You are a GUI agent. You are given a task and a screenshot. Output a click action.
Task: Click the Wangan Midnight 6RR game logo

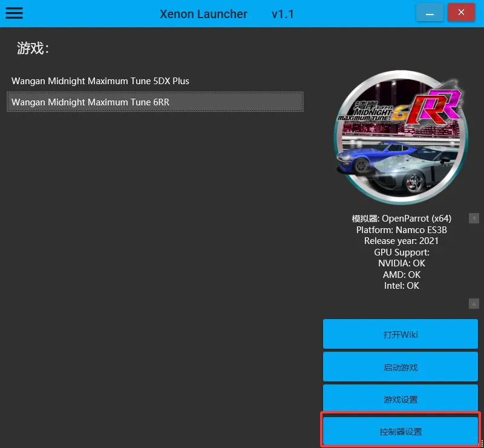(x=401, y=138)
